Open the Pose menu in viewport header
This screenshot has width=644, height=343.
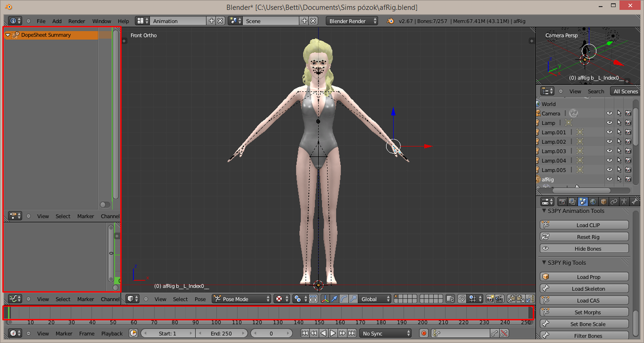200,299
